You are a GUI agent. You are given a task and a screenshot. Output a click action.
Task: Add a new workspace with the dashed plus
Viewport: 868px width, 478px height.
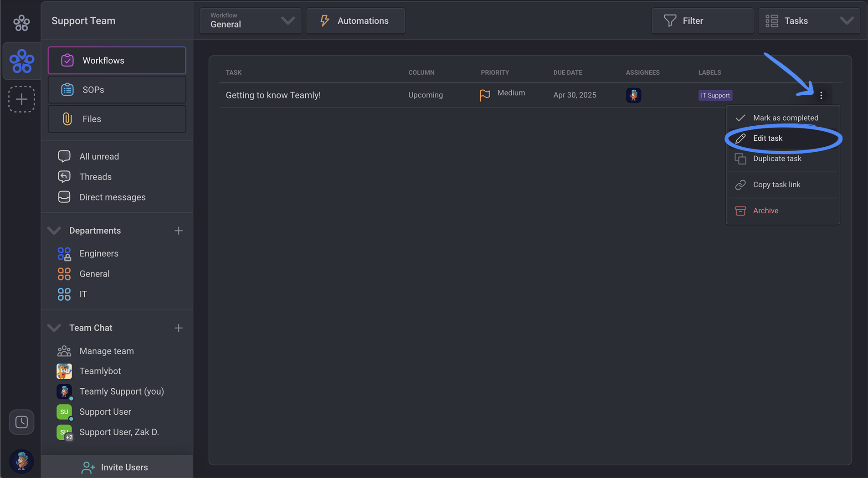21,99
